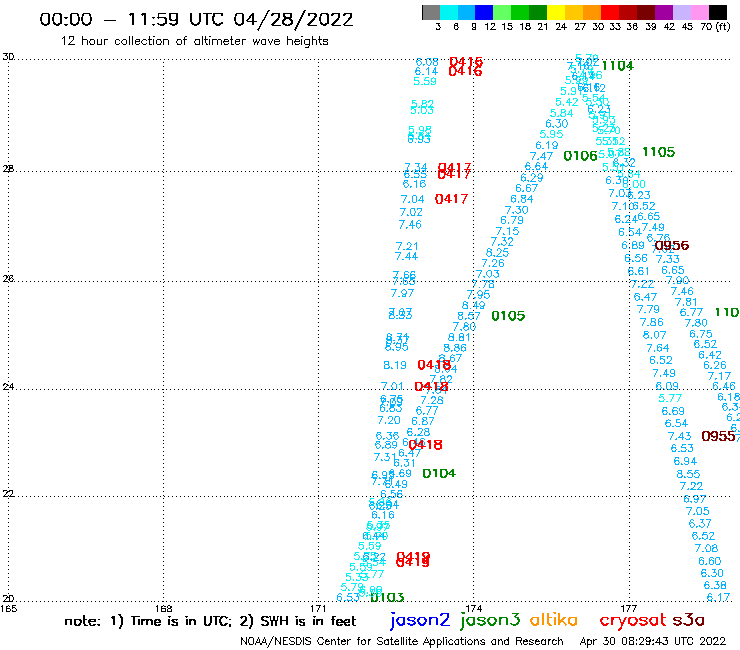
Task: Click longitude axis label '171'
Action: (x=319, y=609)
